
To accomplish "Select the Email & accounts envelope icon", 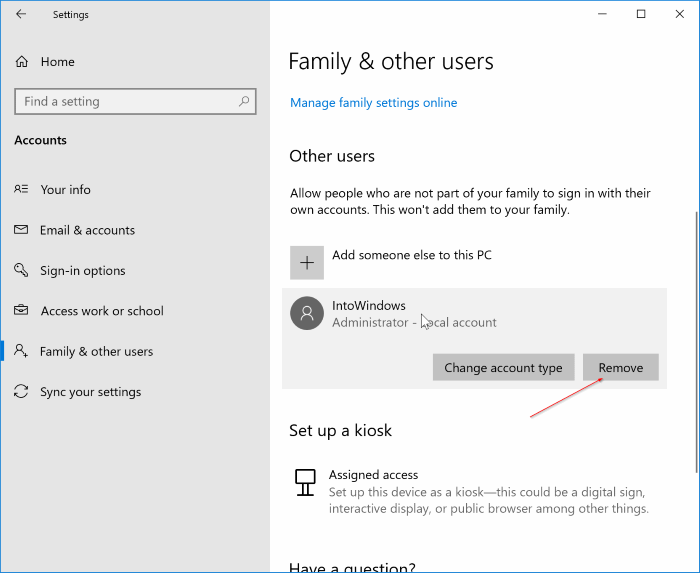I will (21, 230).
